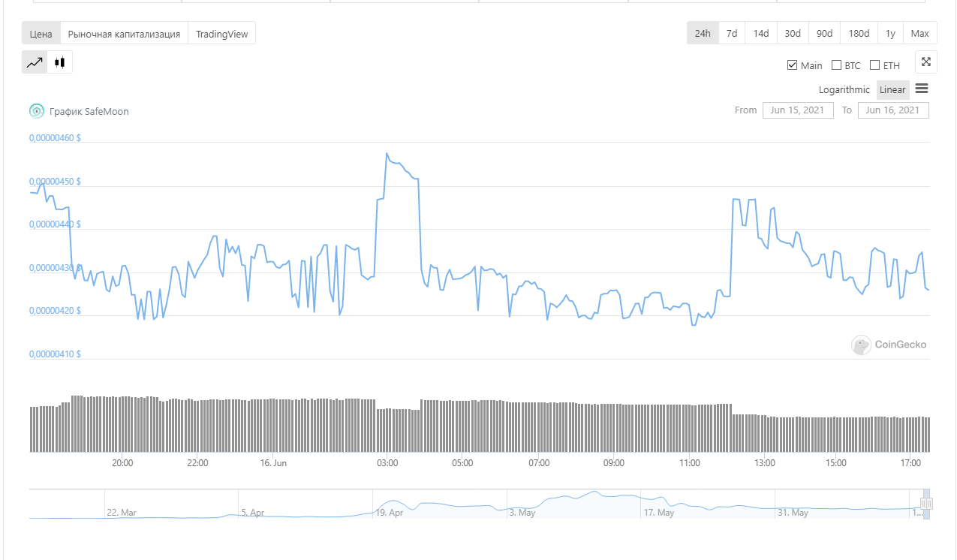Image resolution: width=957 pixels, height=560 pixels.
Task: Switch to the TradingView tab
Action: coord(221,34)
